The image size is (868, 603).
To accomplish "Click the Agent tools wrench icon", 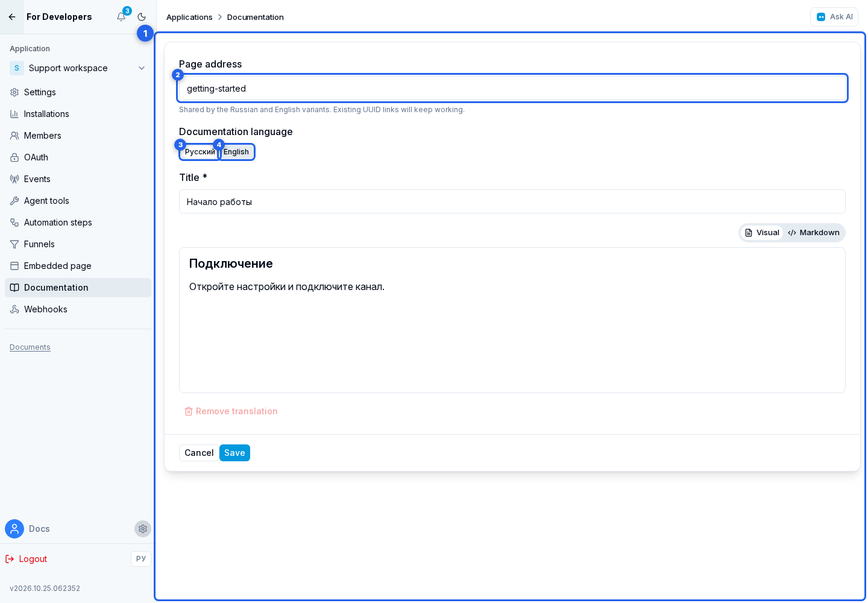I will click(x=14, y=201).
